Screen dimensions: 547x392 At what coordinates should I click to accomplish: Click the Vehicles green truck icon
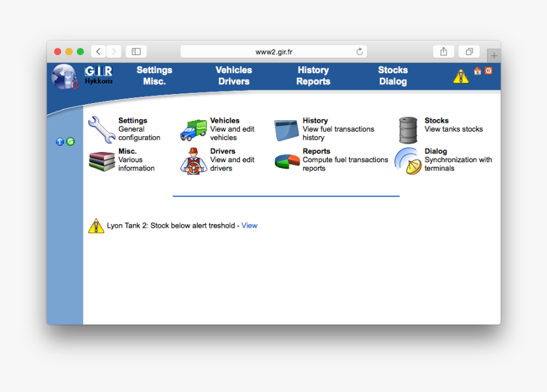pyautogui.click(x=193, y=130)
